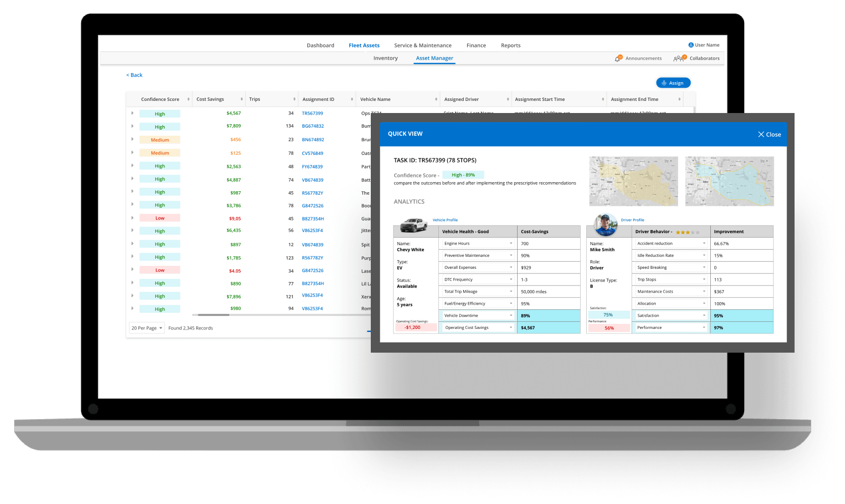Click the Announcements bell icon
The width and height of the screenshot is (845, 504).
click(x=618, y=59)
